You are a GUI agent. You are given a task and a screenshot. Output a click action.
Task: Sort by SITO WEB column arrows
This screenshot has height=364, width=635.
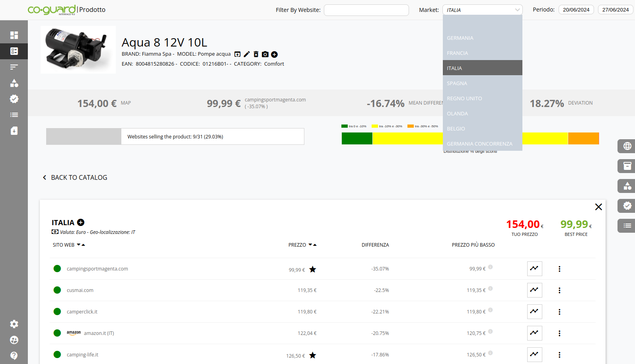coord(81,245)
